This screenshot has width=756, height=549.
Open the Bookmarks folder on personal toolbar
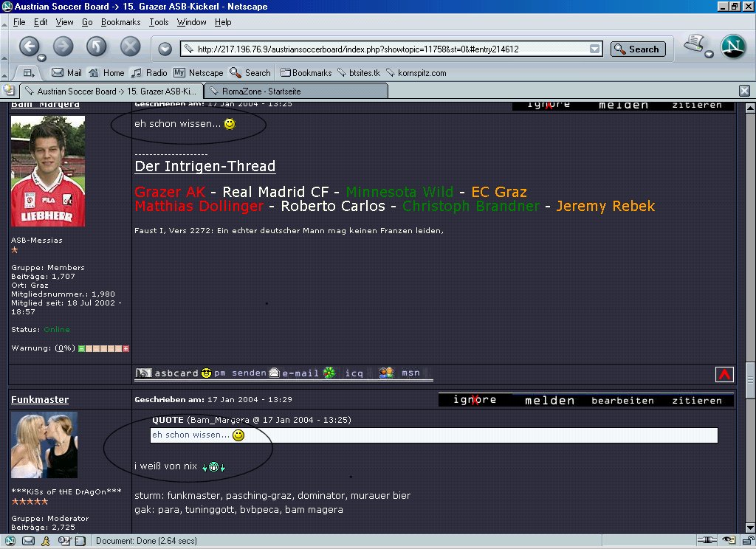click(306, 73)
